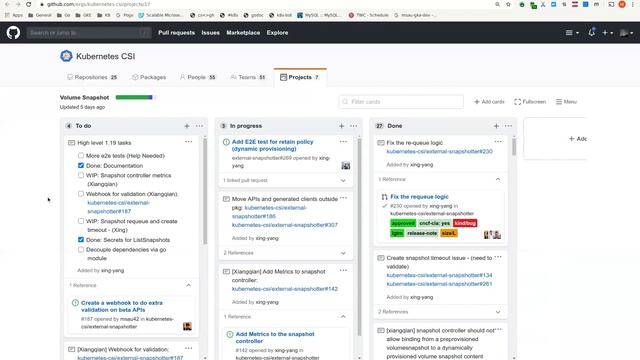Image resolution: width=640 pixels, height=360 pixels.
Task: Collapse the 1 Reference section in To do card
Action: click(x=188, y=285)
